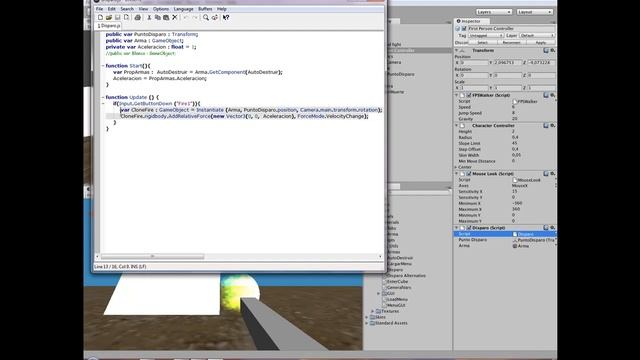Open the Layout dropdown in Unity
The image size is (640, 360).
[534, 12]
